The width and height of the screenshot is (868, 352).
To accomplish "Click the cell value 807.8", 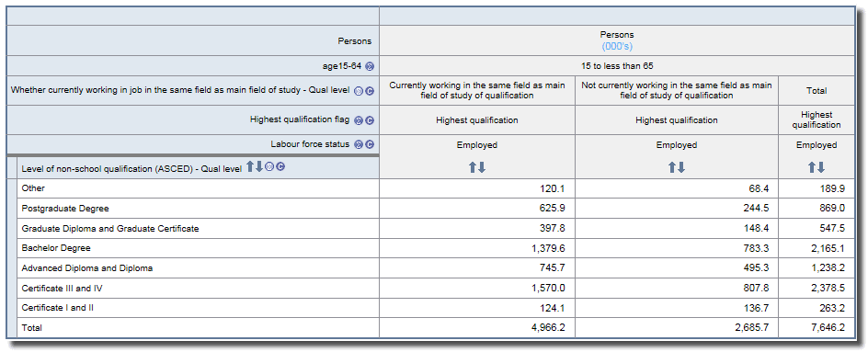I will (756, 289).
